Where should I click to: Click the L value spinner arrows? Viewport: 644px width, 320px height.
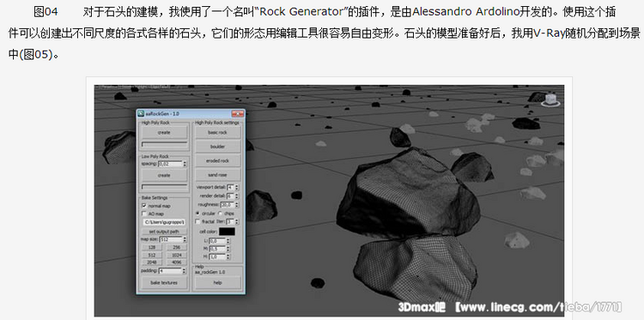pyautogui.click(x=228, y=241)
